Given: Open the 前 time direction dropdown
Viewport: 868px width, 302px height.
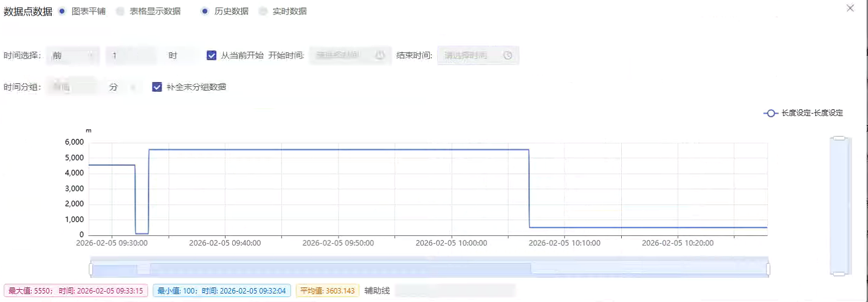Looking at the screenshot, I should coord(73,55).
